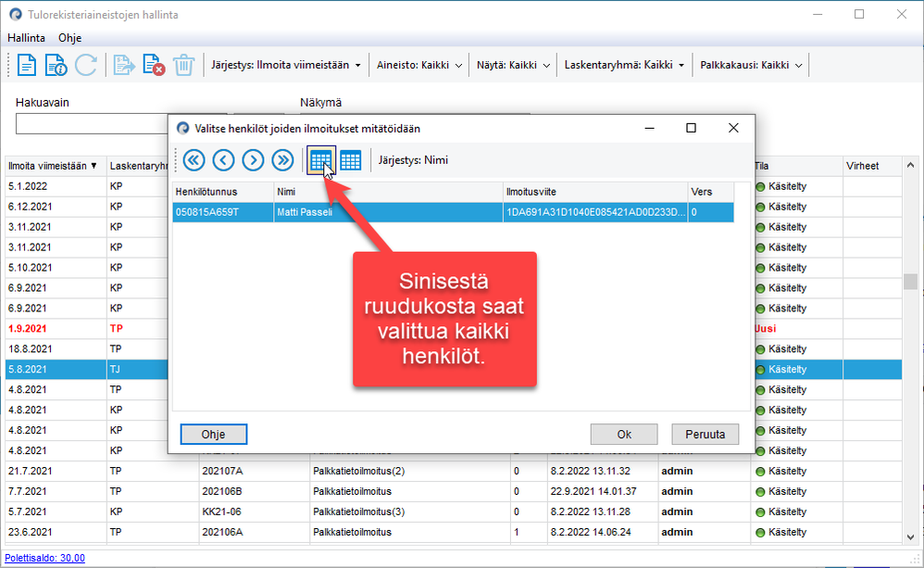
Task: Click the Nimi column header in dialog
Action: click(x=388, y=192)
